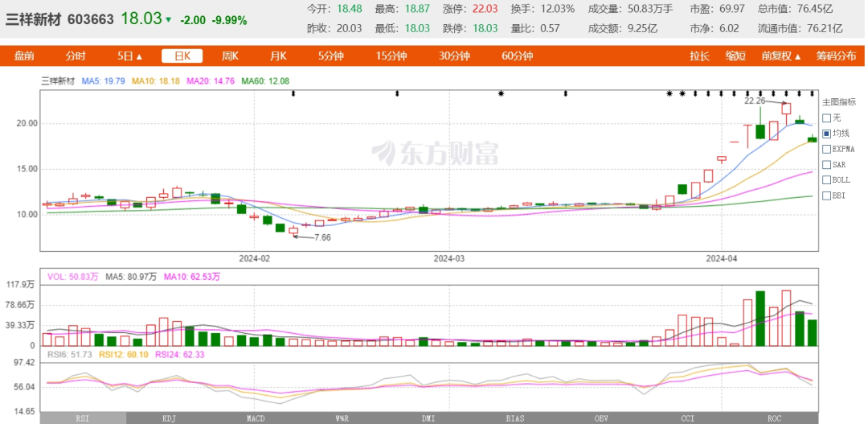868x424 pixels.
Task: Switch to the KDJ indicator tab
Action: tap(170, 418)
